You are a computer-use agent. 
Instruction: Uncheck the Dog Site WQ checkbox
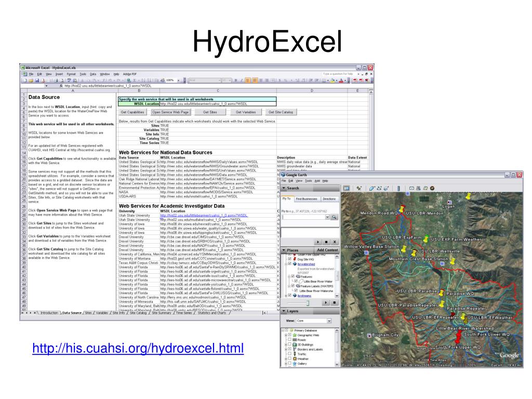click(x=290, y=259)
